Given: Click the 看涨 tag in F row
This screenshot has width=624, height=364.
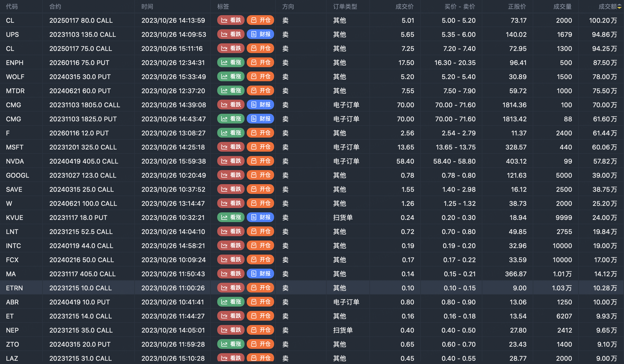Looking at the screenshot, I should click(x=231, y=133).
